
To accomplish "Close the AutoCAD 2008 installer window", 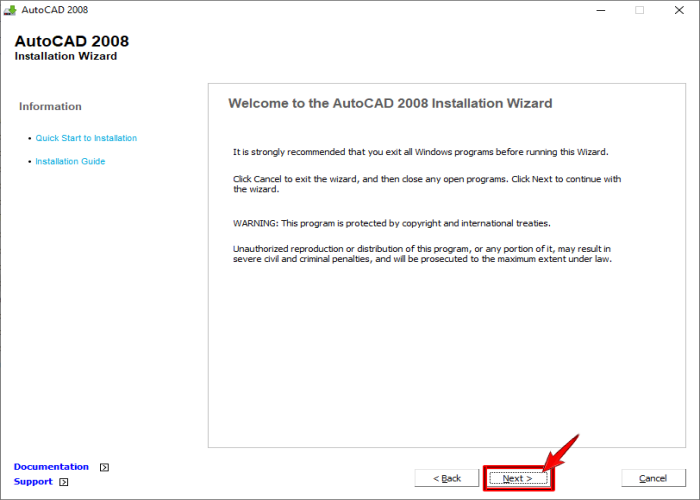I will [x=679, y=10].
